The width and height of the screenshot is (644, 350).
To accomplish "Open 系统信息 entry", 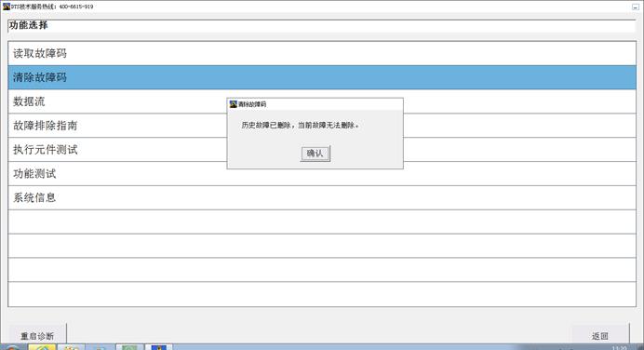I will coord(322,198).
